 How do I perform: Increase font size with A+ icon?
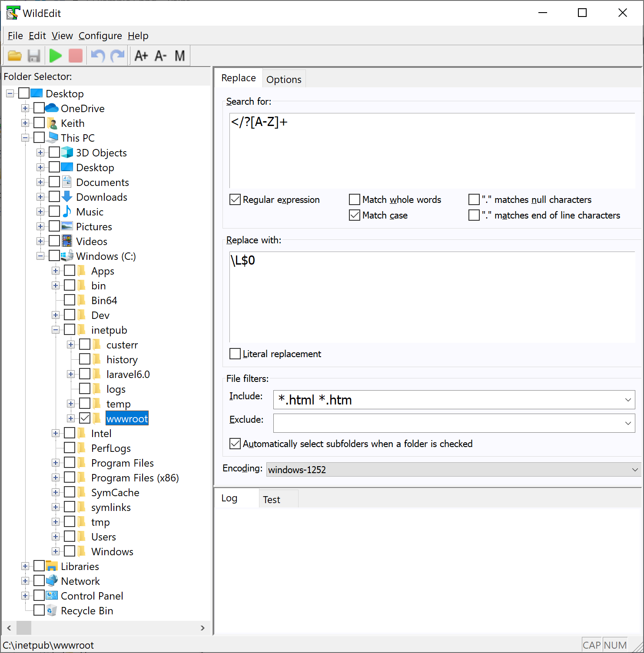click(141, 56)
